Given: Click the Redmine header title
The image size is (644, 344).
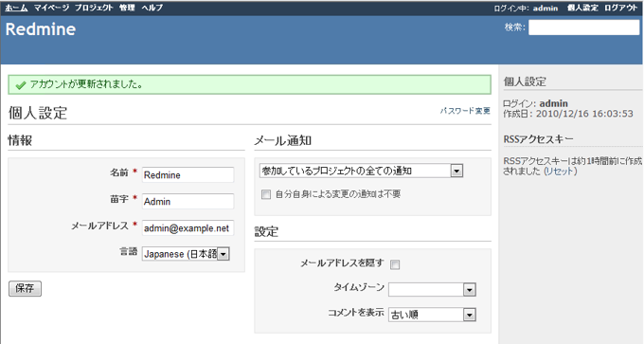Looking at the screenshot, I should 41,29.
